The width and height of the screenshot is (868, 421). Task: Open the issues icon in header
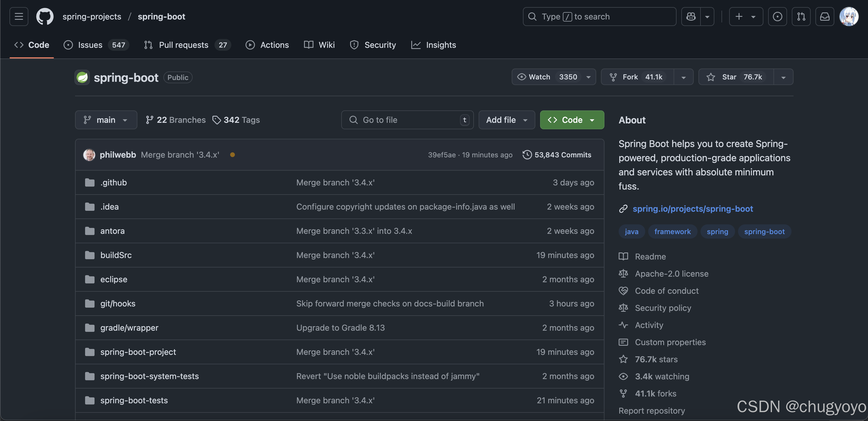point(777,17)
